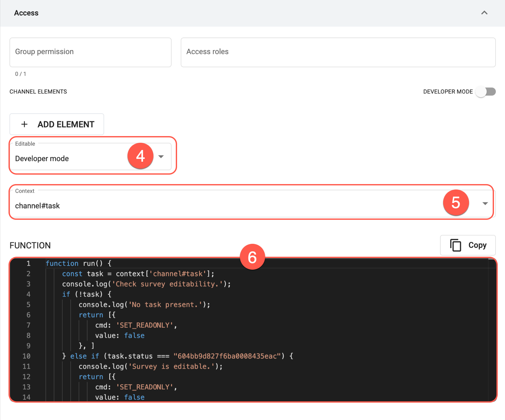505x420 pixels.
Task: Open the Editable dropdown arrow
Action: [x=161, y=157]
